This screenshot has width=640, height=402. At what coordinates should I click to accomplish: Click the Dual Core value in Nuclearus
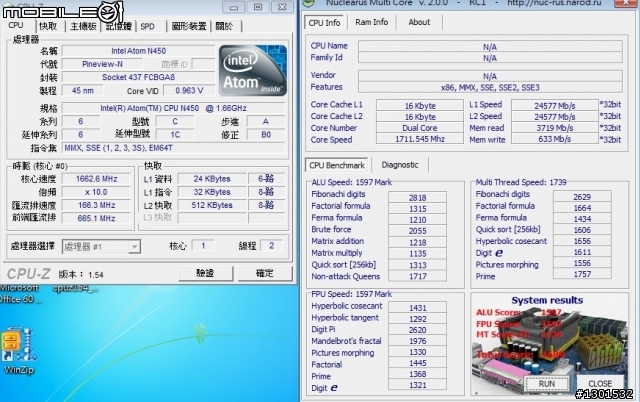pyautogui.click(x=420, y=128)
